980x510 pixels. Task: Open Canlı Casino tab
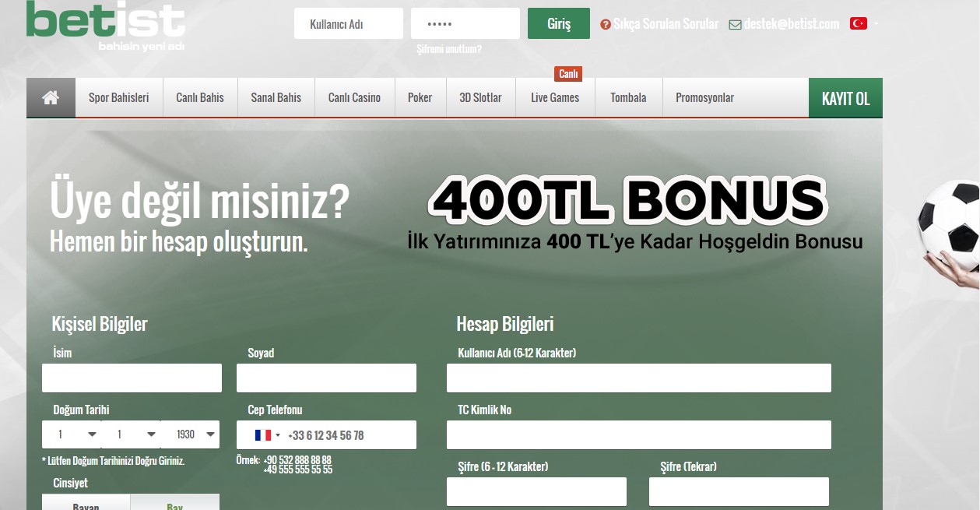click(x=354, y=97)
